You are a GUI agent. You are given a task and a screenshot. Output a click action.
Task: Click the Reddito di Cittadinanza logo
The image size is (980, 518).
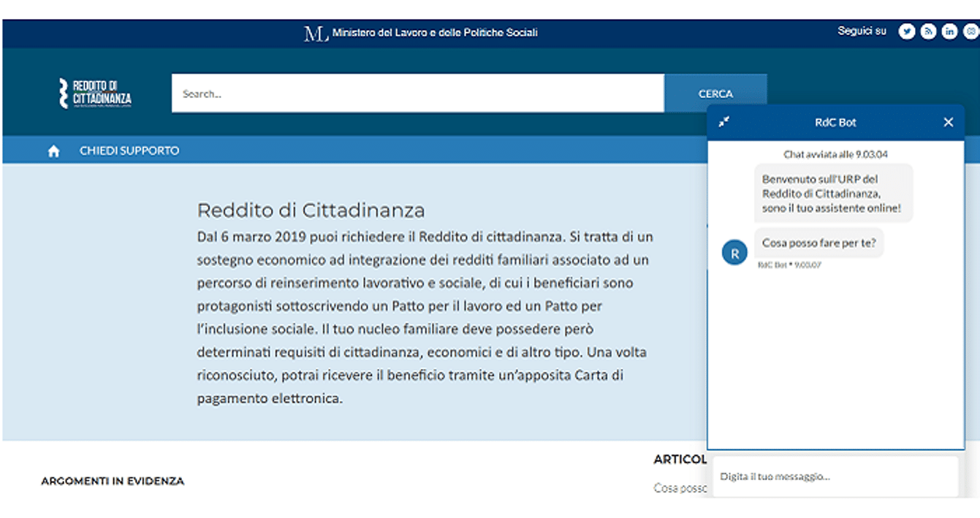[96, 94]
